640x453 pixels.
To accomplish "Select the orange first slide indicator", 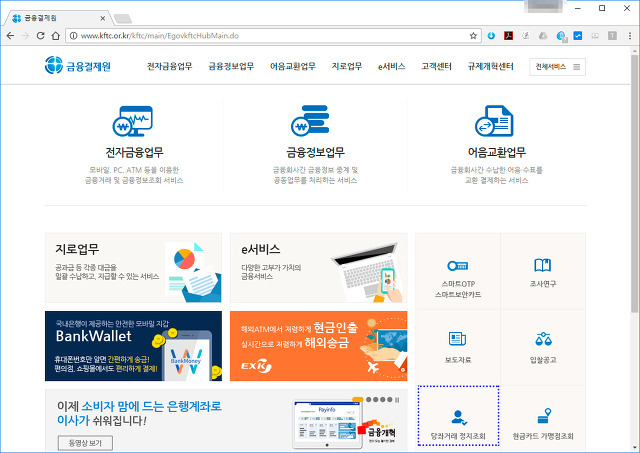I will click(x=358, y=399).
